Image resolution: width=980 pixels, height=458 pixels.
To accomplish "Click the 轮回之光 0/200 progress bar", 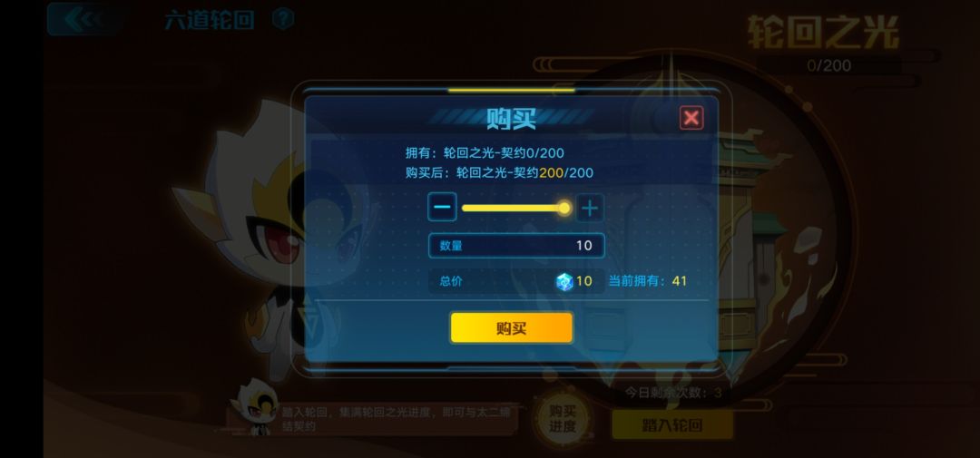I will tap(828, 65).
